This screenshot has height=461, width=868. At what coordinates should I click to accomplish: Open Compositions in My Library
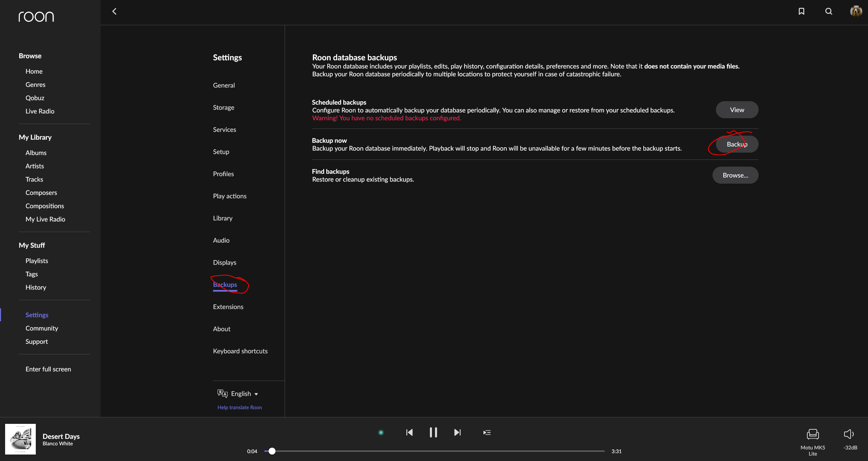tap(45, 206)
